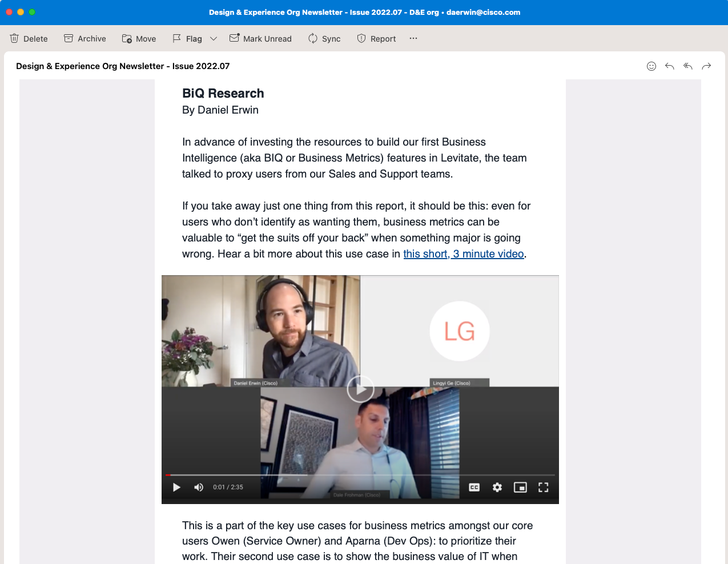Mute the video volume speaker
This screenshot has width=728, height=564.
click(x=199, y=488)
